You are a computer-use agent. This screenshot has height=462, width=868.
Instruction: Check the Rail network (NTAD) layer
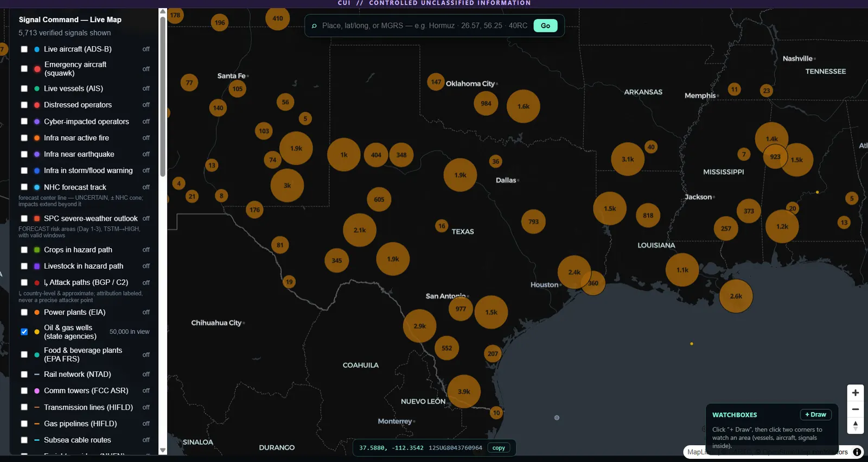24,374
